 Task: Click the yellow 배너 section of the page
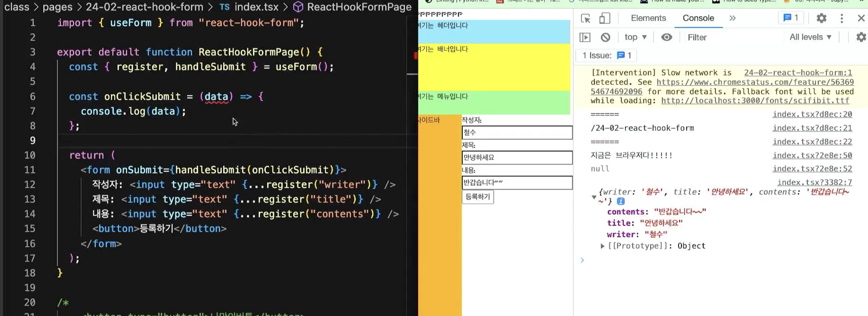click(494, 67)
